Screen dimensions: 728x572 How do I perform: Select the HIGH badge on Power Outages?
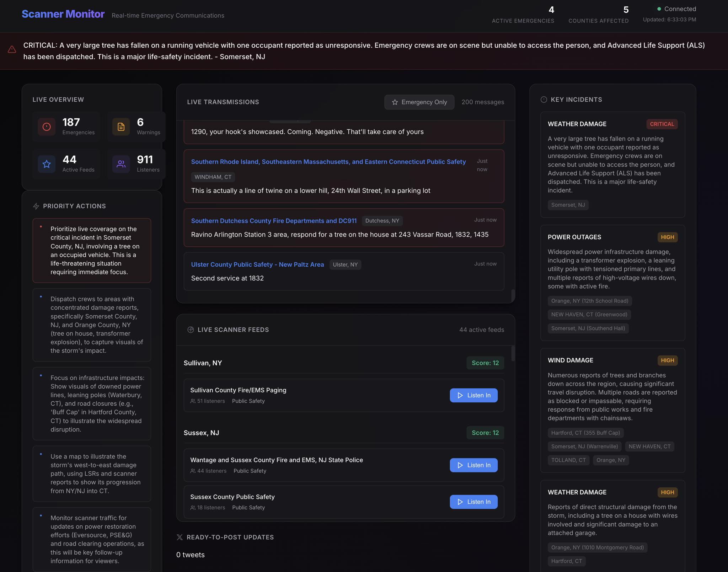pyautogui.click(x=667, y=237)
